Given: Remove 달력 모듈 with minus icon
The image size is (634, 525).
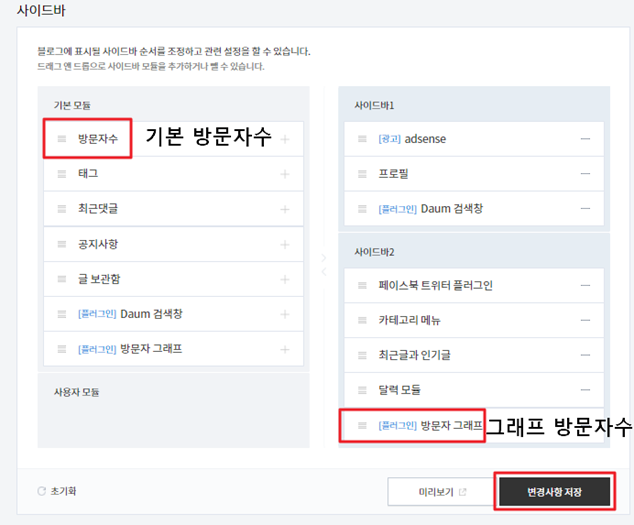Looking at the screenshot, I should [x=585, y=390].
